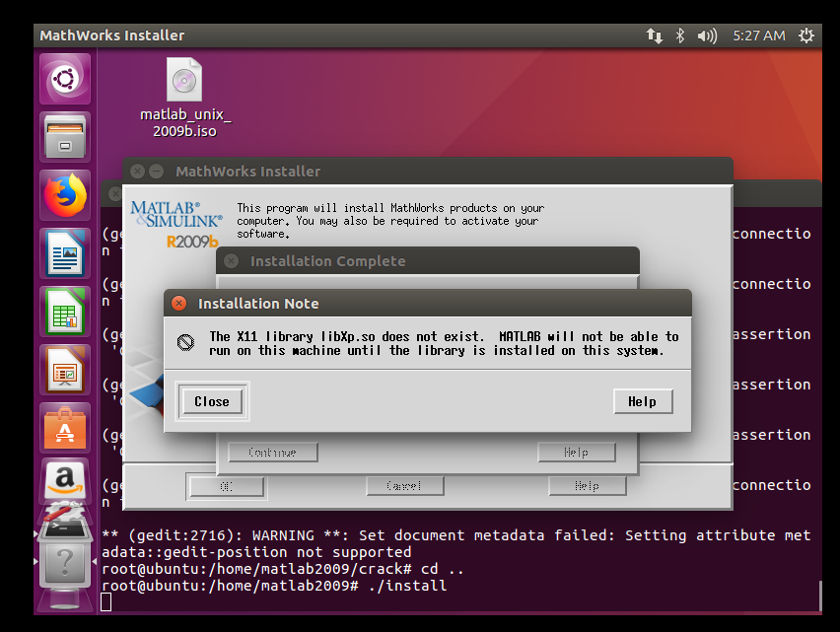Open the sound volume indicator
This screenshot has width=840, height=632.
707,35
